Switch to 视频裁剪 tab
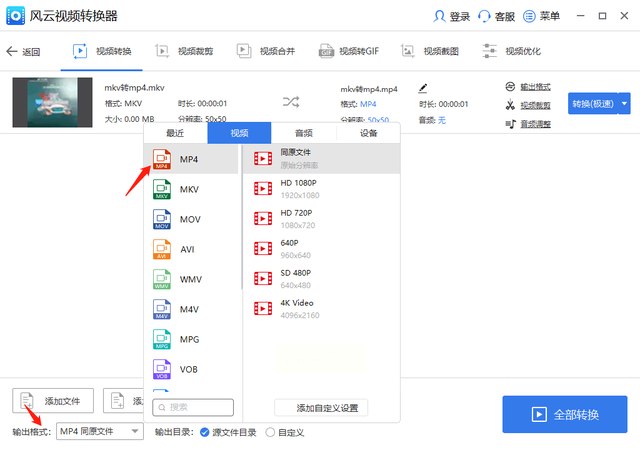The image size is (640, 450). coord(184,51)
